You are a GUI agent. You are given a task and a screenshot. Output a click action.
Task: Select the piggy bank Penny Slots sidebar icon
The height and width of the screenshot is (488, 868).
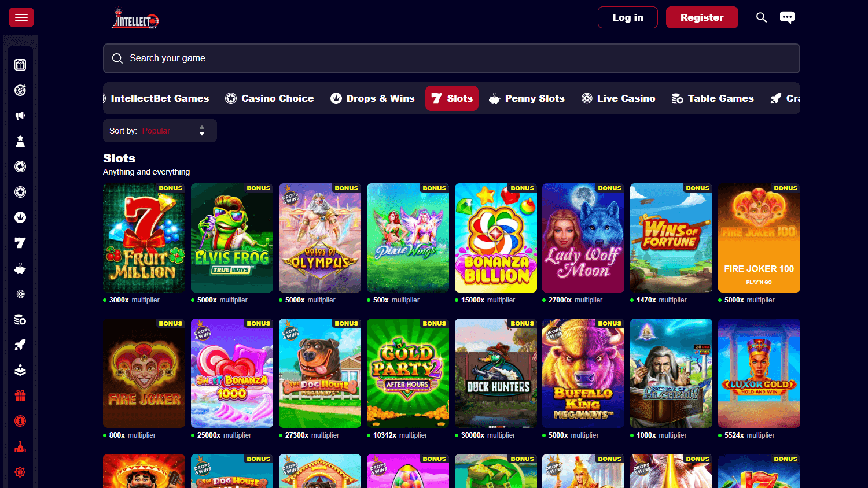click(x=20, y=268)
